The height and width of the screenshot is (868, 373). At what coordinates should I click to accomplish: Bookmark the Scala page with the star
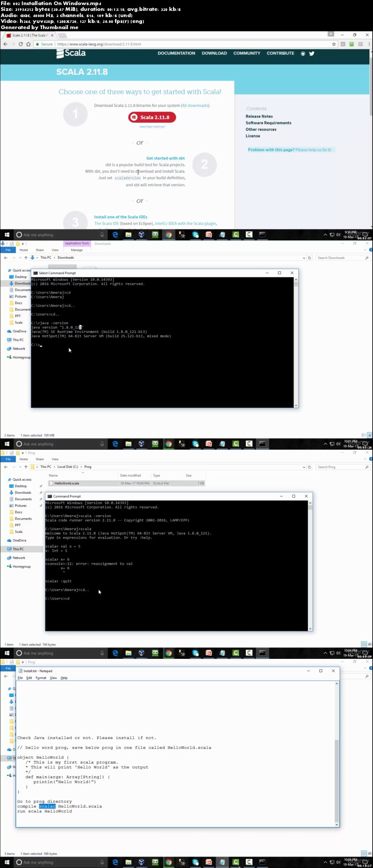coord(334,44)
